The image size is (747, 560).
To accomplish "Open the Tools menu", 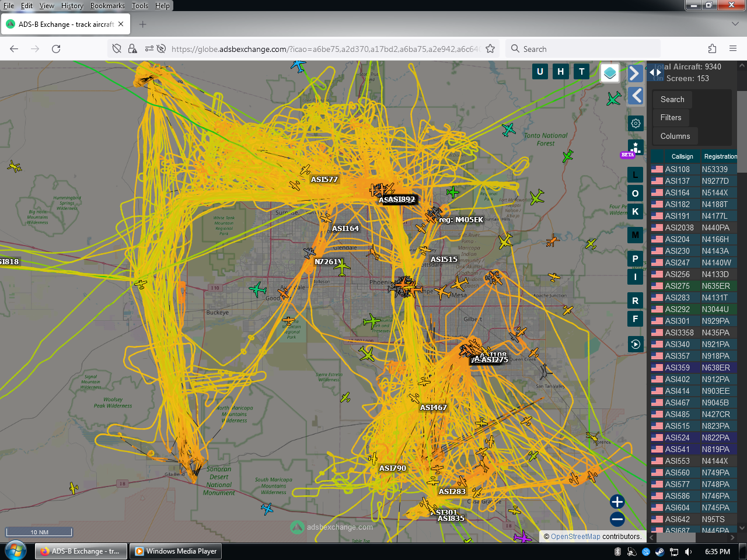I will pyautogui.click(x=140, y=6).
